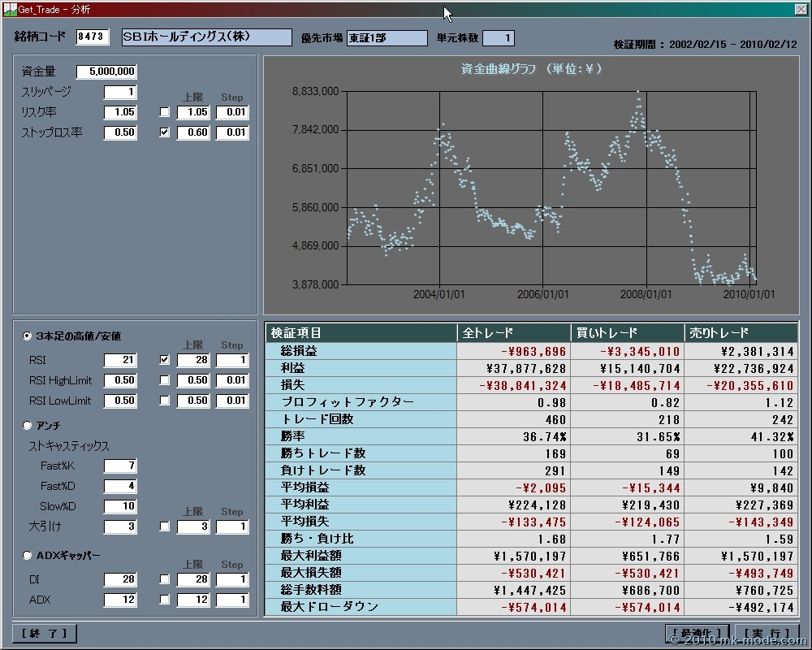The height and width of the screenshot is (650, 812).
Task: Select the 3本足の高値/安値 radio button
Action: click(x=27, y=336)
